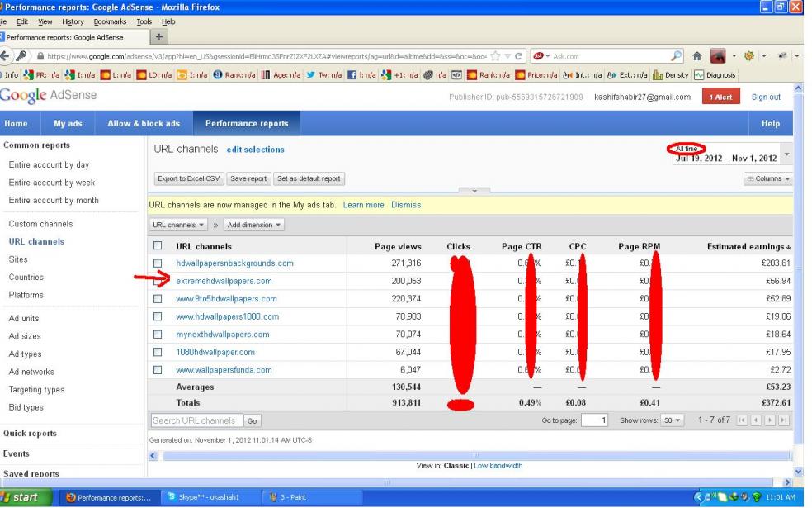Go to first page of results icon

click(x=742, y=420)
